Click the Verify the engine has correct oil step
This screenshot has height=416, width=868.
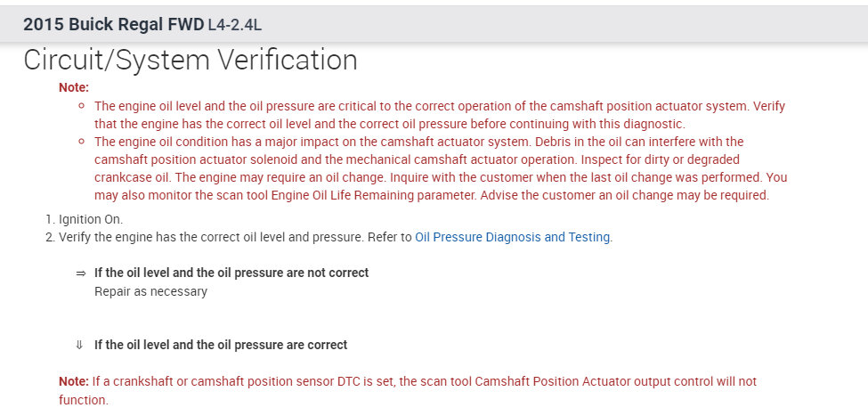pos(235,238)
